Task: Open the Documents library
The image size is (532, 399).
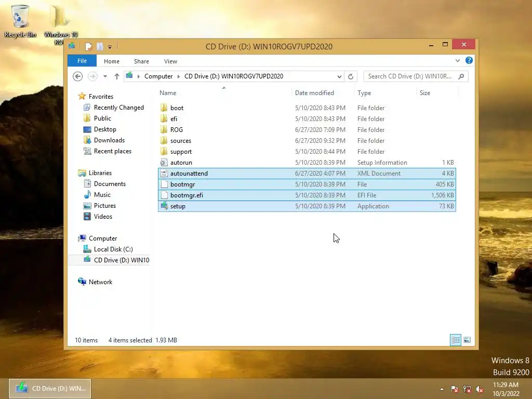Action: coord(110,184)
